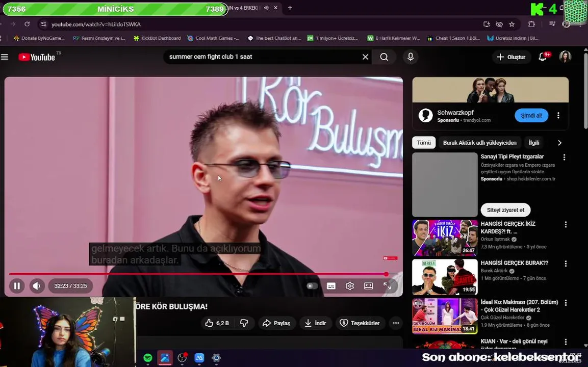Mute the video volume

pyautogui.click(x=37, y=286)
